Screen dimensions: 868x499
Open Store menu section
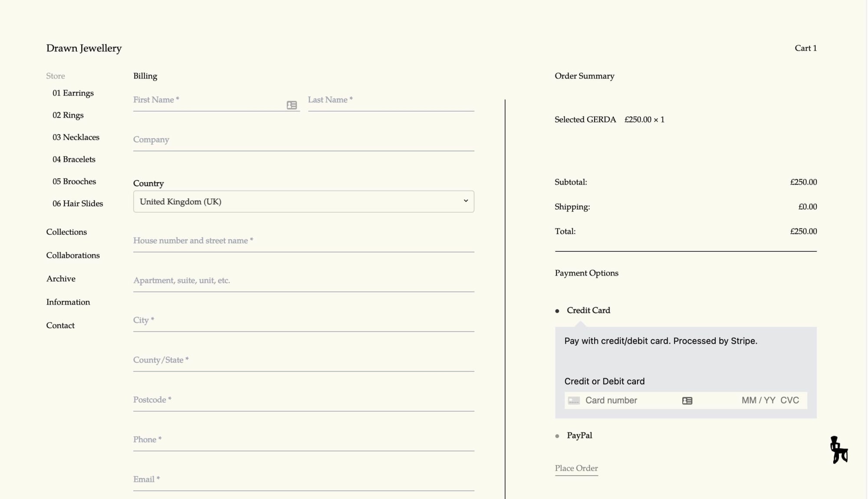tap(56, 76)
